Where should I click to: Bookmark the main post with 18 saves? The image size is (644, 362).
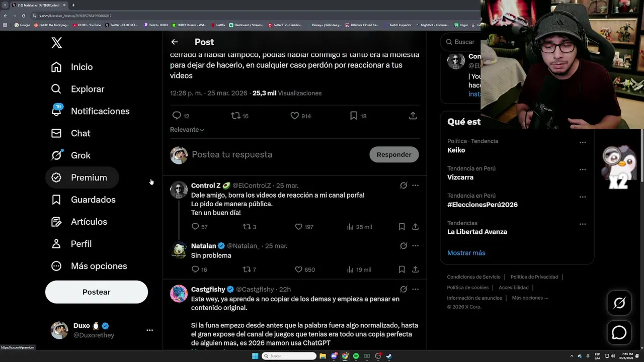(x=358, y=116)
